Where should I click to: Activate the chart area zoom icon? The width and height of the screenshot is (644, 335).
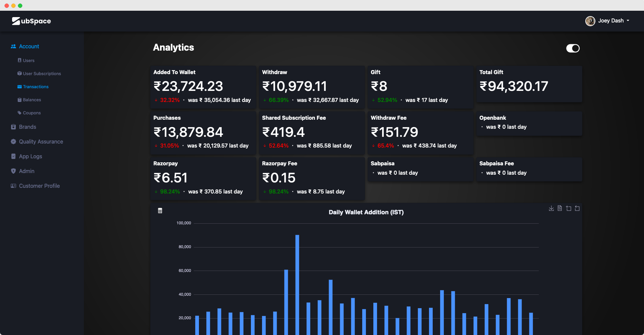point(569,208)
